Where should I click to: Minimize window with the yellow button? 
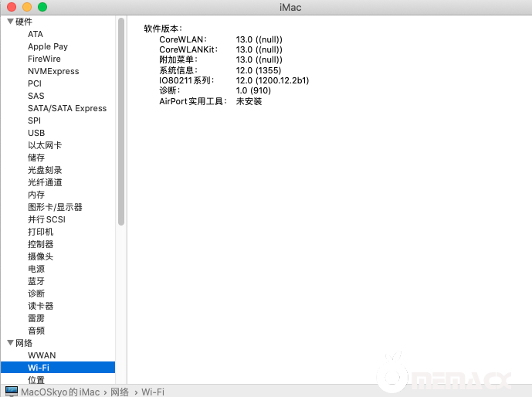[27, 7]
